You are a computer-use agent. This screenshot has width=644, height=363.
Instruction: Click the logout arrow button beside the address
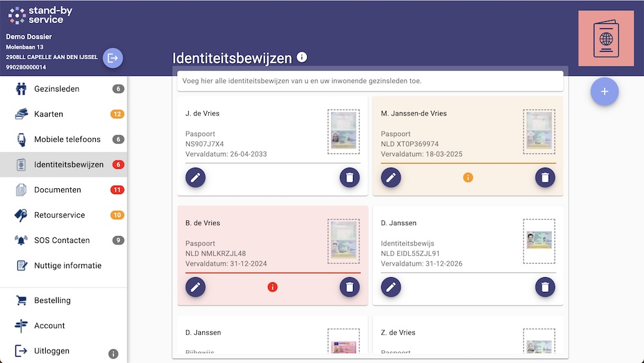pyautogui.click(x=113, y=58)
